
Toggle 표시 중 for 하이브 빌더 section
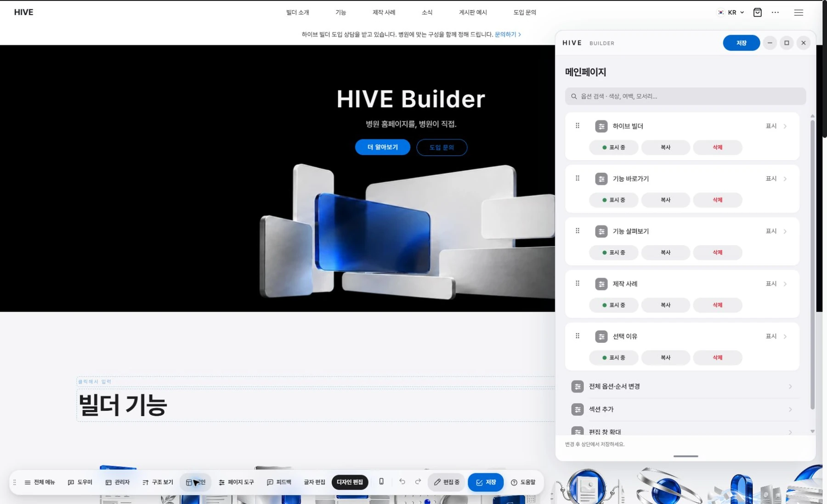613,147
